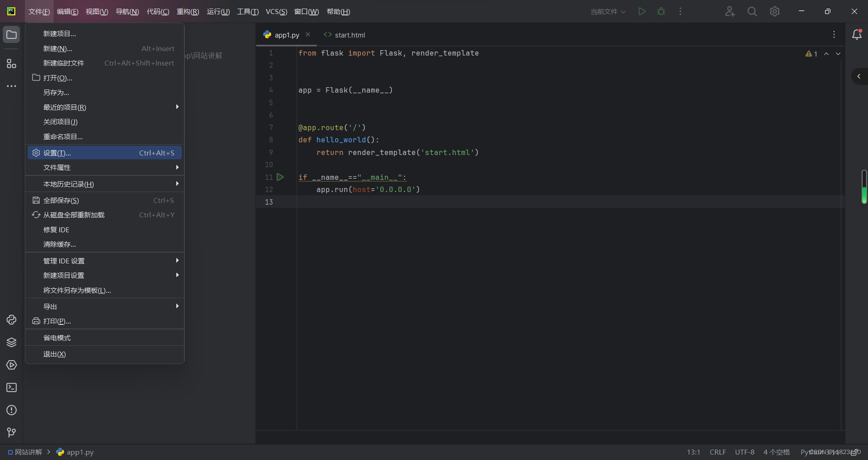868x460 pixels.
Task: Open the Python Console sidebar icon
Action: (x=11, y=320)
